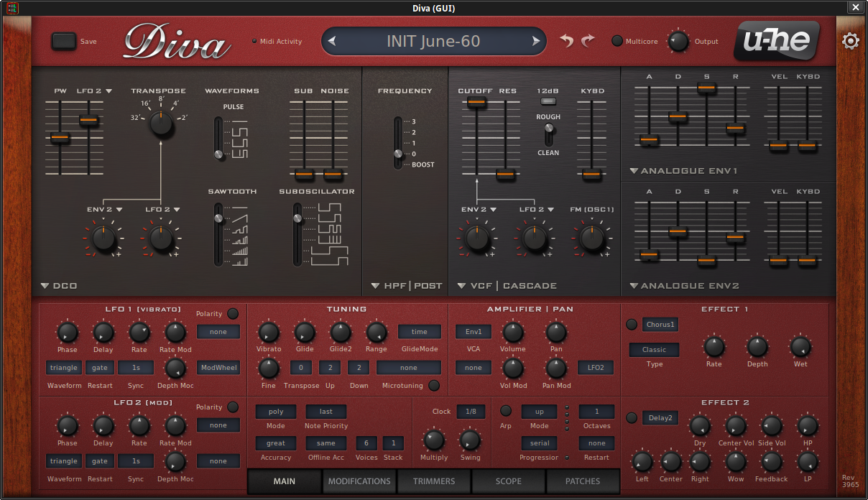Viewport: 868px width, 500px height.
Task: Click the Diva logo
Action: pyautogui.click(x=177, y=42)
